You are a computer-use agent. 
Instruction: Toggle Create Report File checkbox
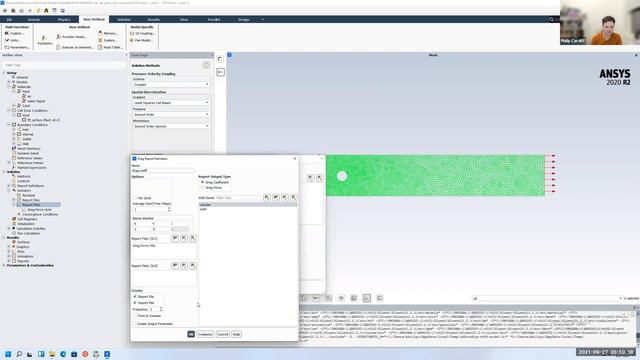pyautogui.click(x=135, y=297)
